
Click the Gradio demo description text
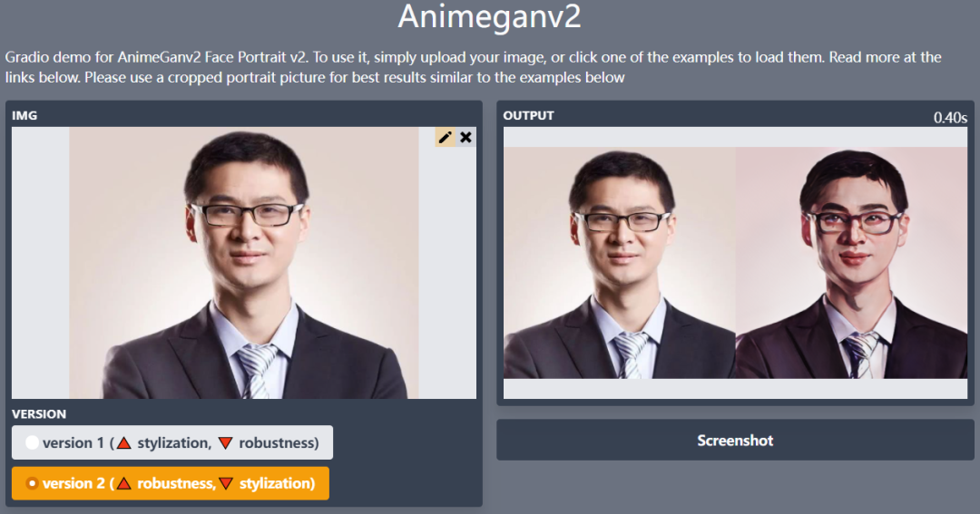coord(473,67)
